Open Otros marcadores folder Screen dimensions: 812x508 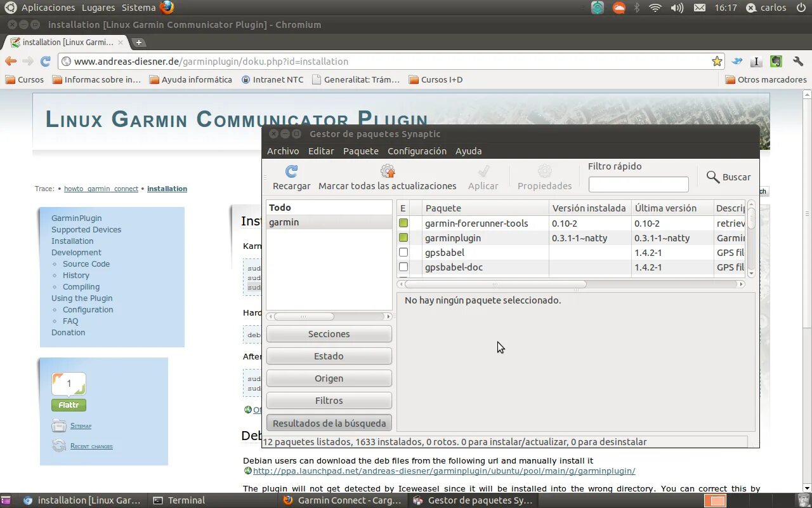[x=766, y=80]
